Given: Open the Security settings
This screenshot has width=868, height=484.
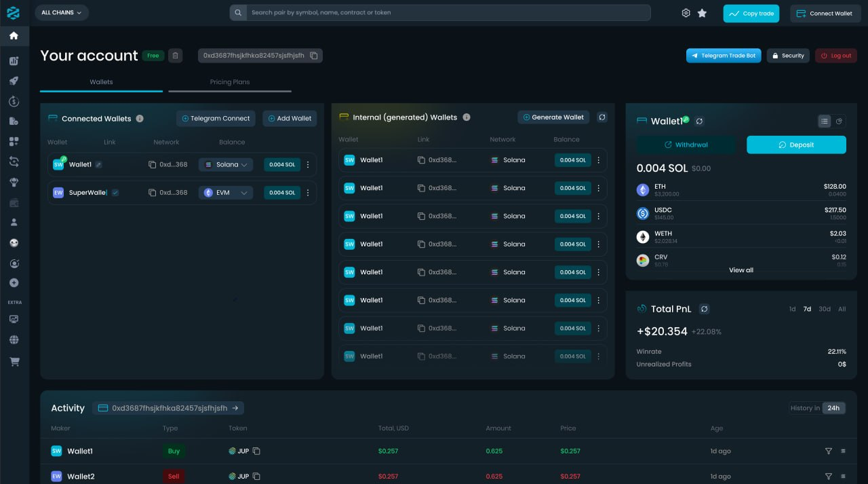Looking at the screenshot, I should (x=788, y=56).
